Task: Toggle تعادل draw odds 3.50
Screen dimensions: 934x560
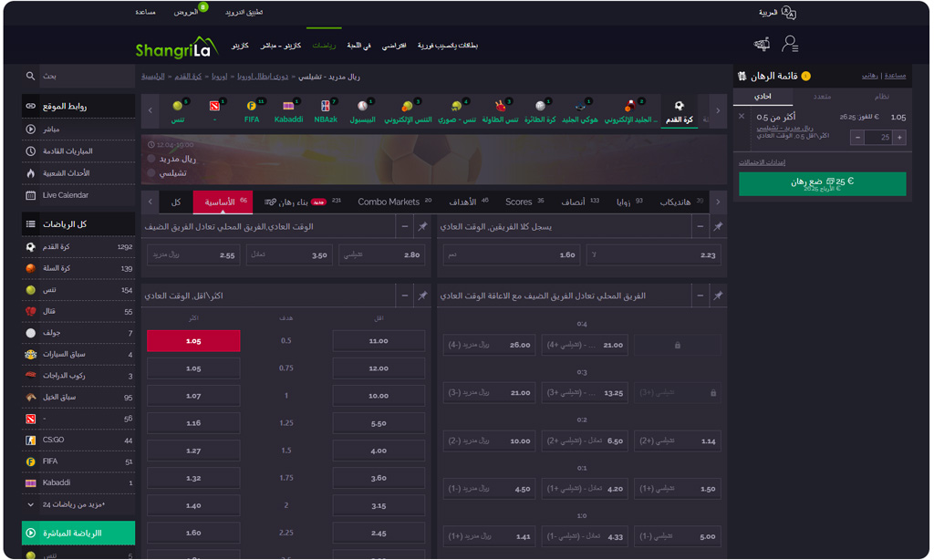Action: point(288,255)
